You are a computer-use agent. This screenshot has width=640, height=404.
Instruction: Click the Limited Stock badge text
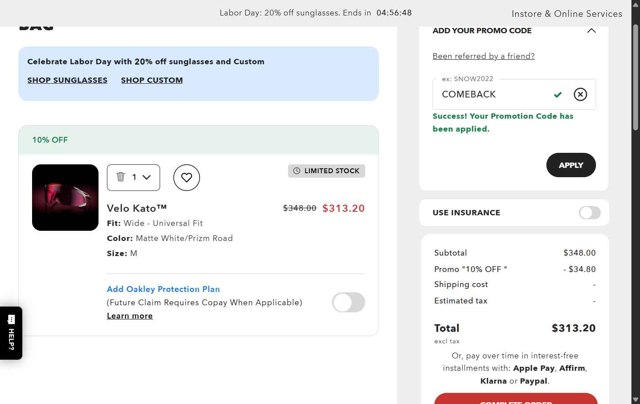point(331,171)
